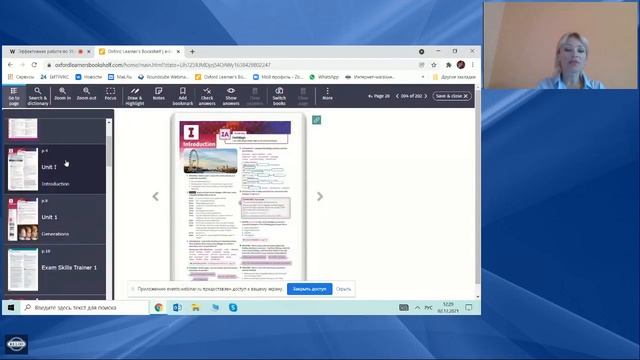Close the first browser tab
This screenshot has width=640, height=360.
(x=89, y=52)
